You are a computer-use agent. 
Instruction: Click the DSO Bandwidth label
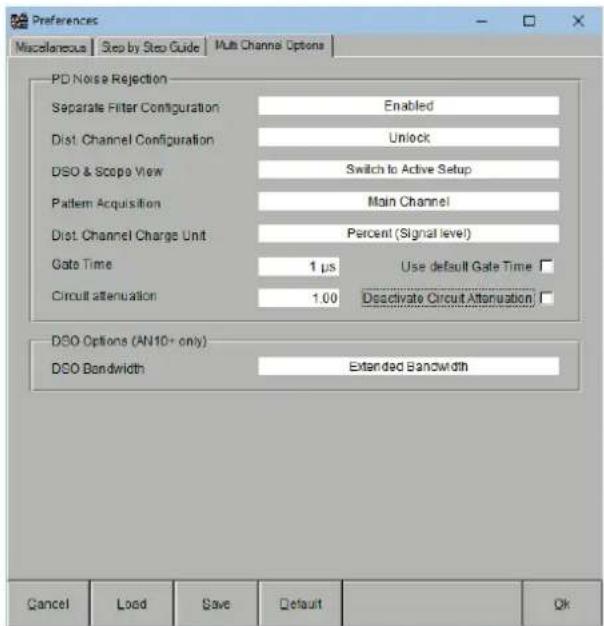(98, 368)
